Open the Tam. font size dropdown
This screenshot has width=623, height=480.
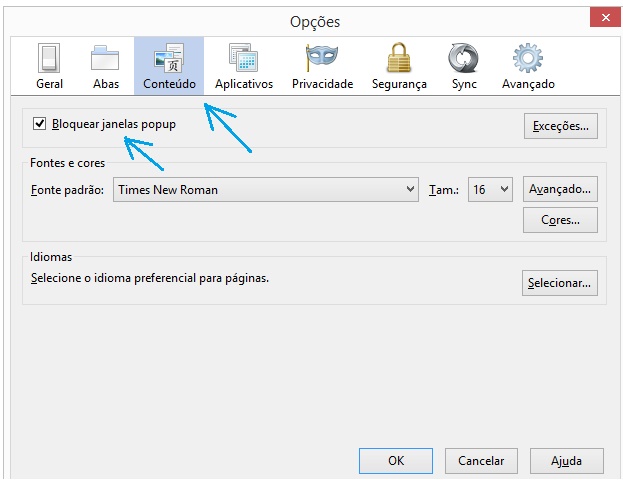pyautogui.click(x=490, y=189)
